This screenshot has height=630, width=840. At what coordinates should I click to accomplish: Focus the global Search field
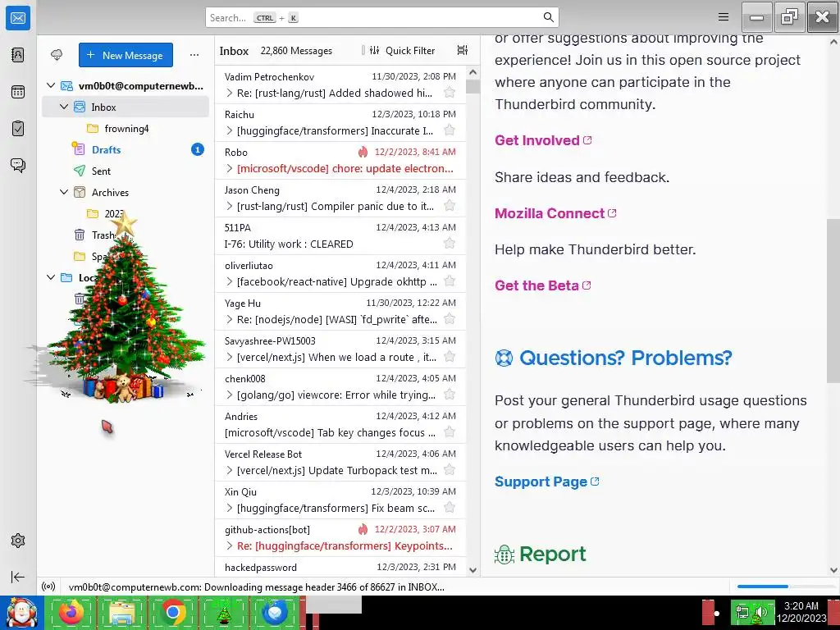382,17
